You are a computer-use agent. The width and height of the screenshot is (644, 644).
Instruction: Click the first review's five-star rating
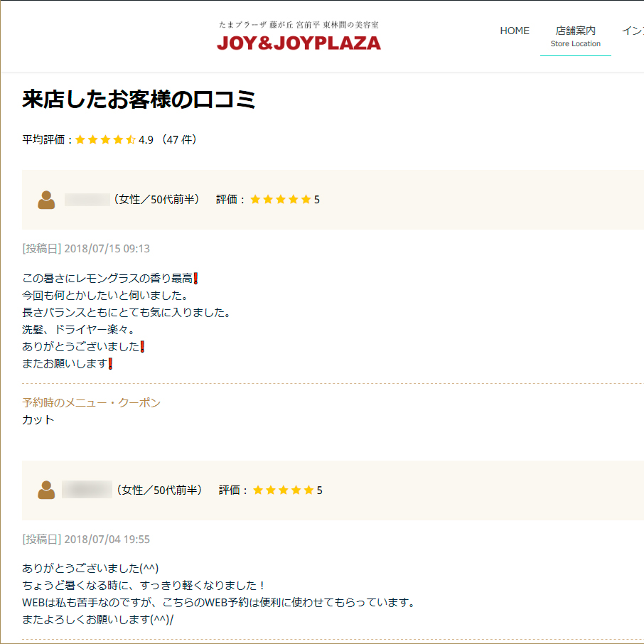point(280,200)
